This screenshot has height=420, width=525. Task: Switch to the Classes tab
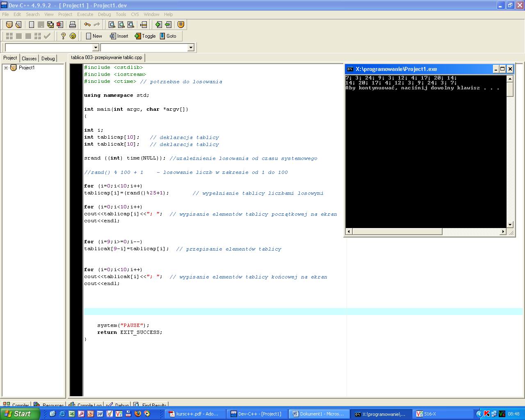point(29,58)
